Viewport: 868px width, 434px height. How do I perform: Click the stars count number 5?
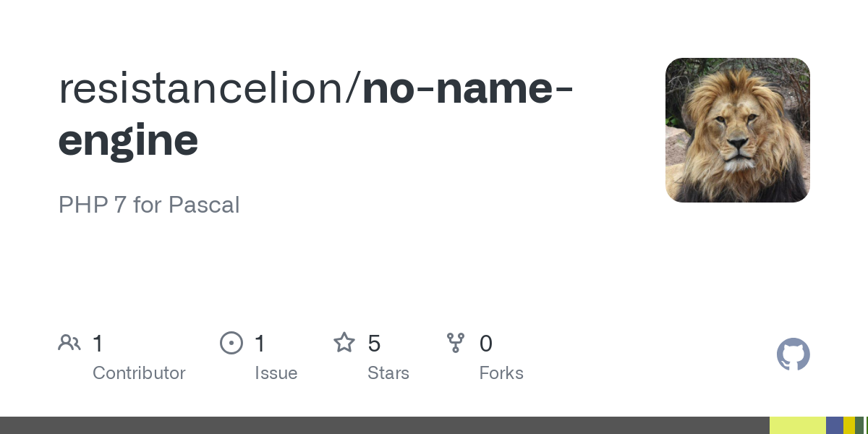coord(374,344)
